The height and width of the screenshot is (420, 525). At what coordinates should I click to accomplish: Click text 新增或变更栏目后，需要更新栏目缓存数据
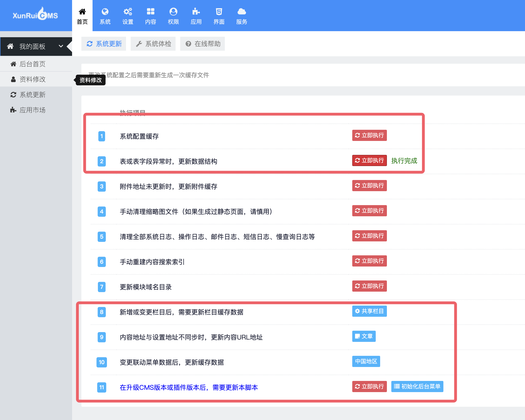(x=181, y=312)
